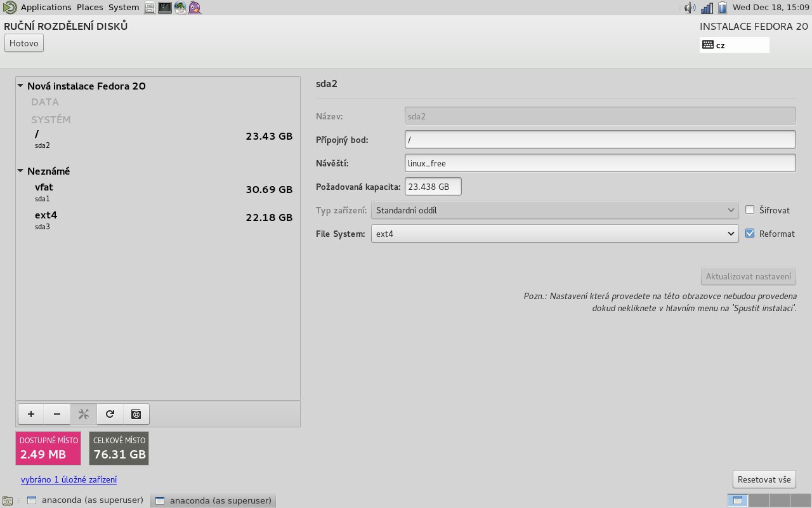Click the date and time clock in the panel

[x=770, y=8]
